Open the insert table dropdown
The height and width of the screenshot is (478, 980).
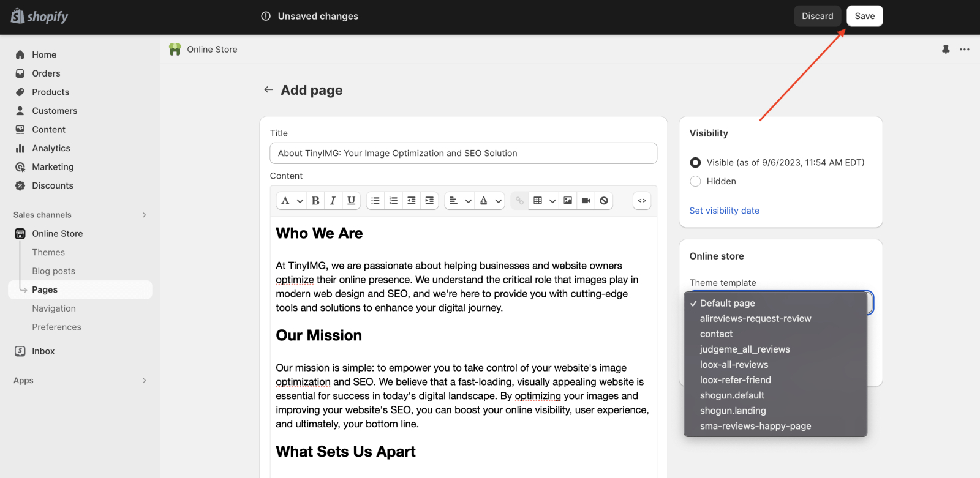(x=545, y=201)
